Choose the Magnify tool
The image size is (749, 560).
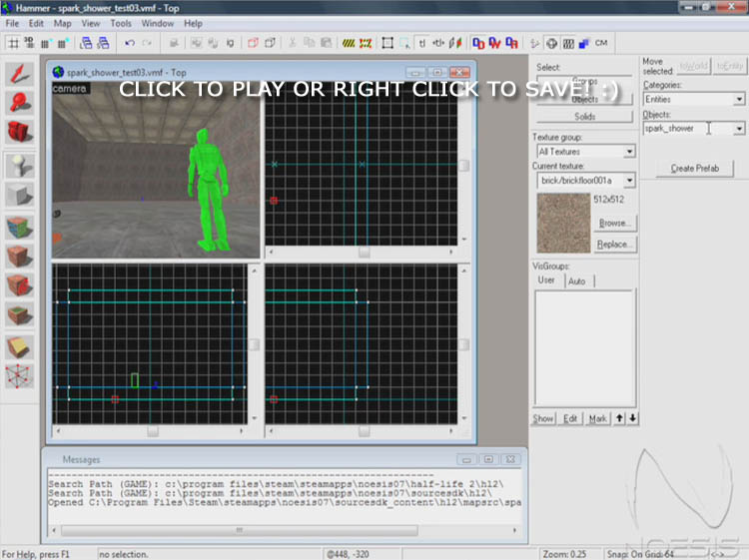pyautogui.click(x=19, y=103)
